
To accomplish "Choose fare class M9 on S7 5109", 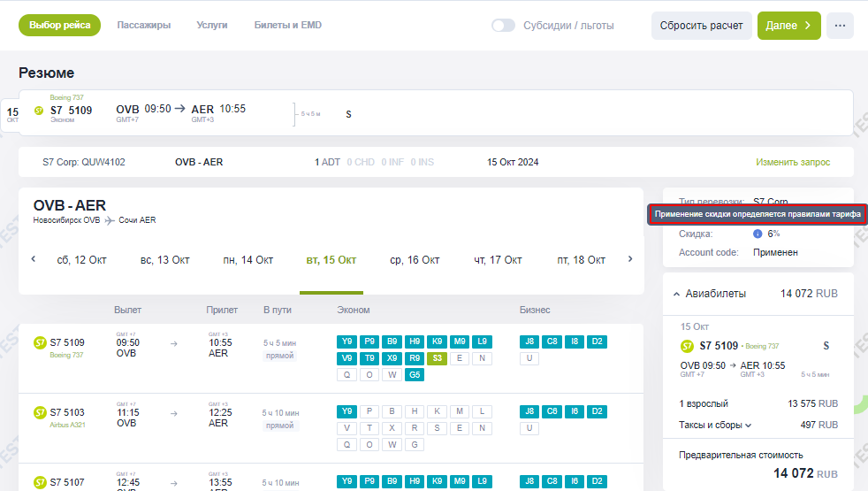I will pyautogui.click(x=460, y=341).
